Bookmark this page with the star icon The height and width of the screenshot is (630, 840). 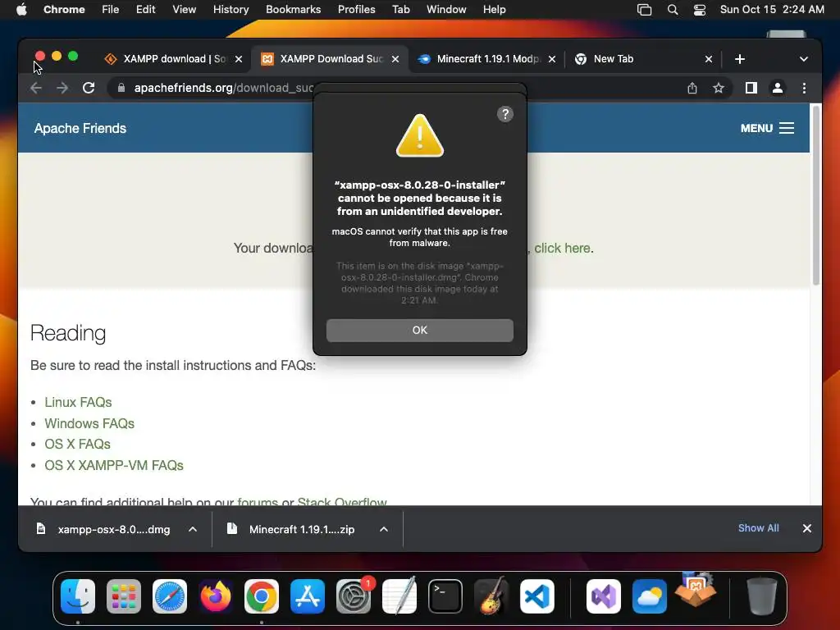pos(719,88)
